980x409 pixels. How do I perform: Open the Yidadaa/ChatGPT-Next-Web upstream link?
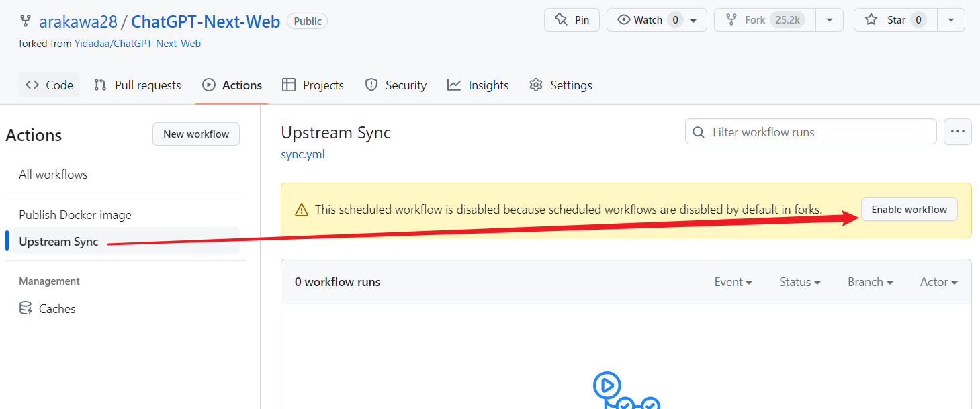pyautogui.click(x=138, y=44)
